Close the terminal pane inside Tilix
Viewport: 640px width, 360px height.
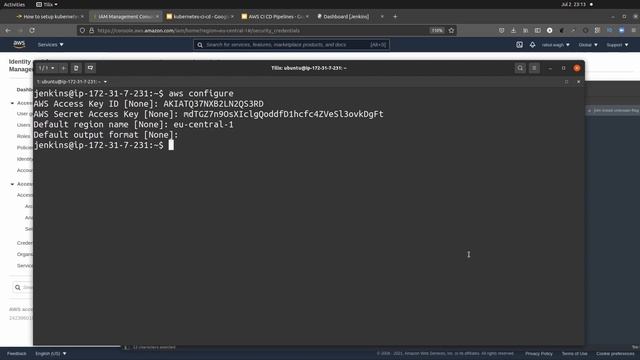tap(578, 82)
